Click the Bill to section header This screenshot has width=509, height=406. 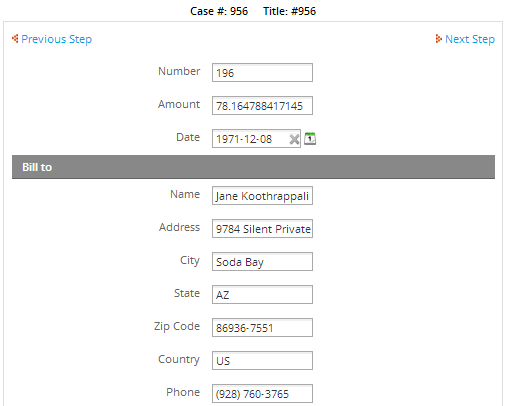253,167
